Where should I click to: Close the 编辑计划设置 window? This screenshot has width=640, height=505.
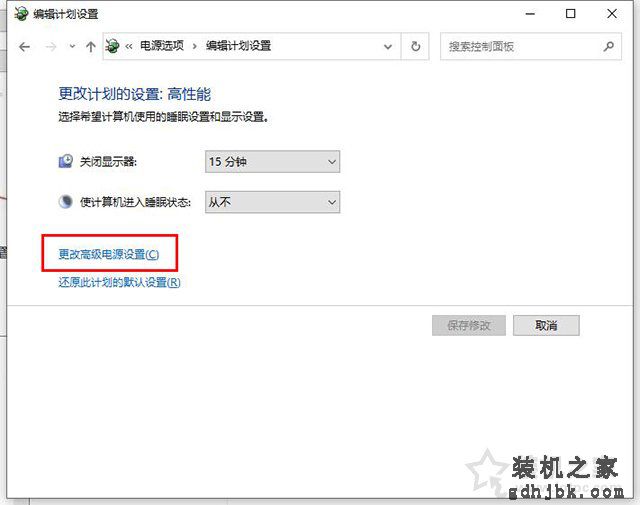tap(612, 14)
